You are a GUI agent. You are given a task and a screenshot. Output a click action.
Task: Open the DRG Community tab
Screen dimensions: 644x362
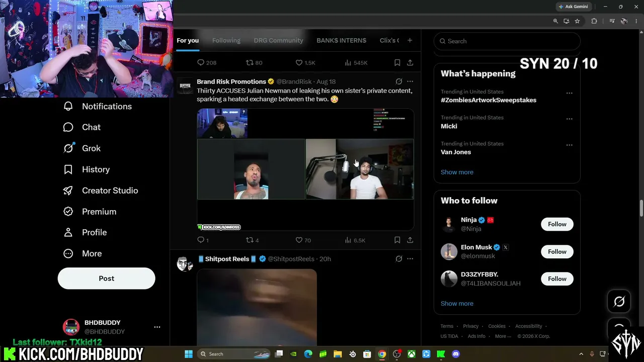tap(278, 40)
